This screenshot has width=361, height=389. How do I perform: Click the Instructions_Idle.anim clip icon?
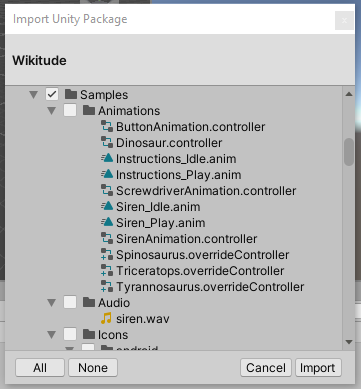click(x=107, y=158)
